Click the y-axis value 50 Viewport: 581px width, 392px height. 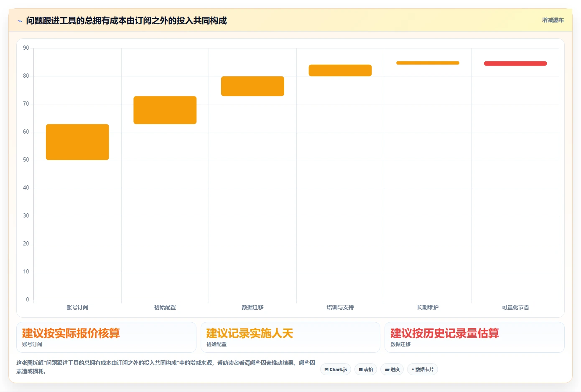point(26,160)
